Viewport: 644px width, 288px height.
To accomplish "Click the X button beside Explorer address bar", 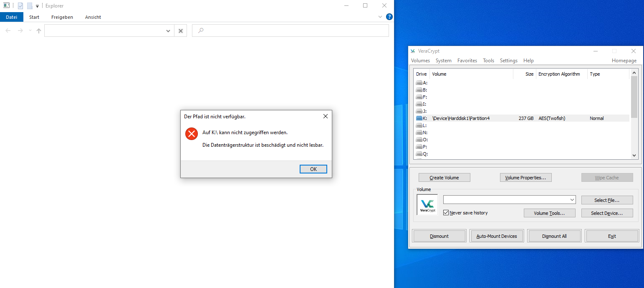I will [x=181, y=31].
